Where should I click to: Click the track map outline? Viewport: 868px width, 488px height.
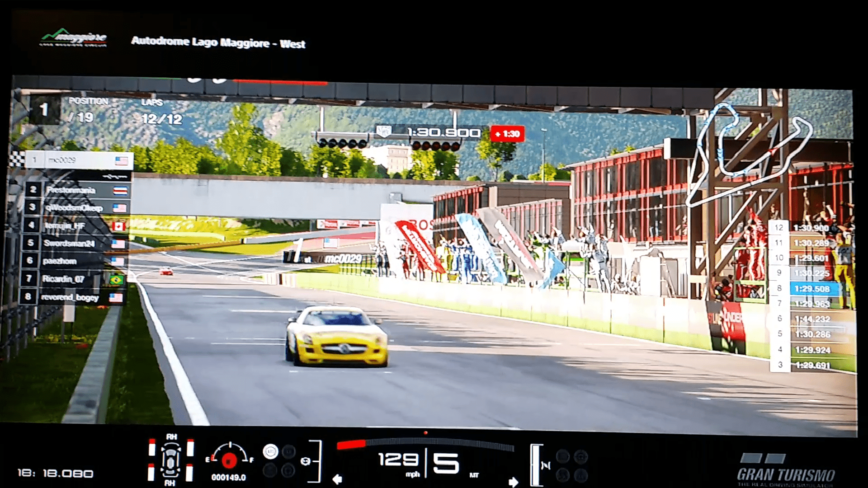750,155
